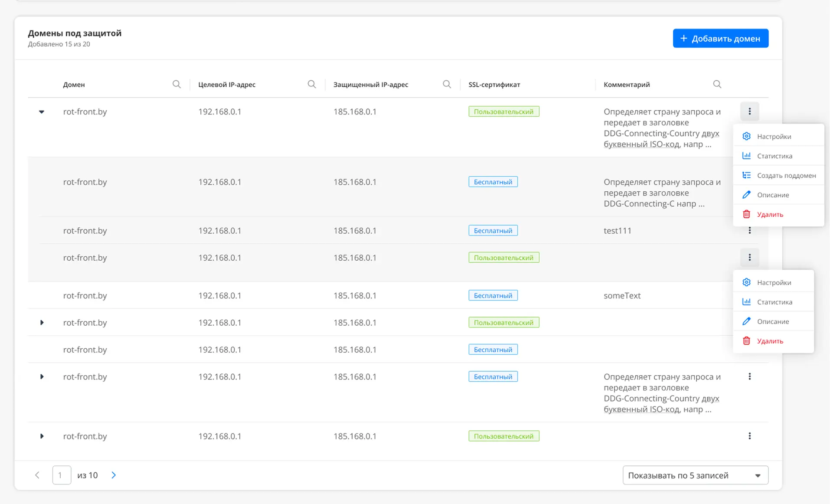
Task: Open the three-dot menu of the first row
Action: tap(749, 111)
